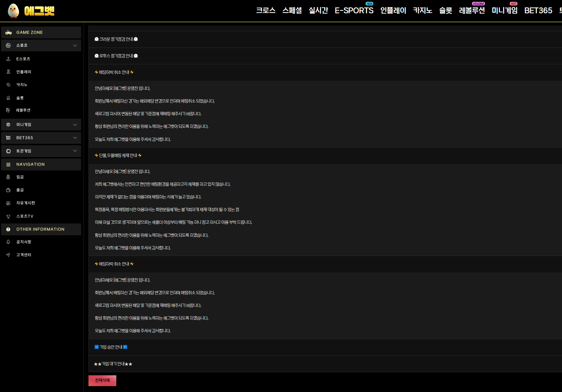Open the 가입 승인 안내 notice row
562x392 pixels.
click(x=111, y=347)
